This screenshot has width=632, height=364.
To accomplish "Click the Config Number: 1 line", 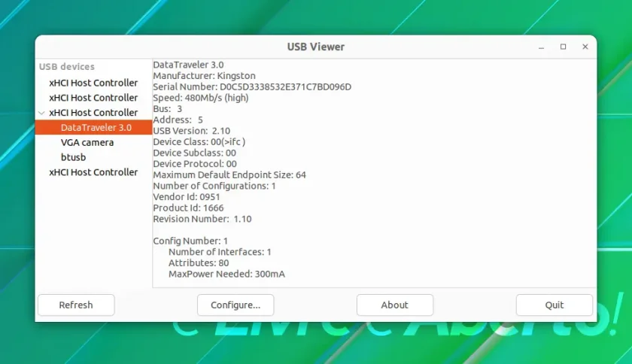I will coord(190,241).
